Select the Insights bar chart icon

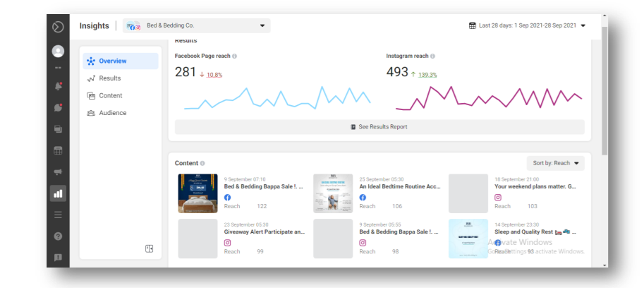pyautogui.click(x=58, y=193)
